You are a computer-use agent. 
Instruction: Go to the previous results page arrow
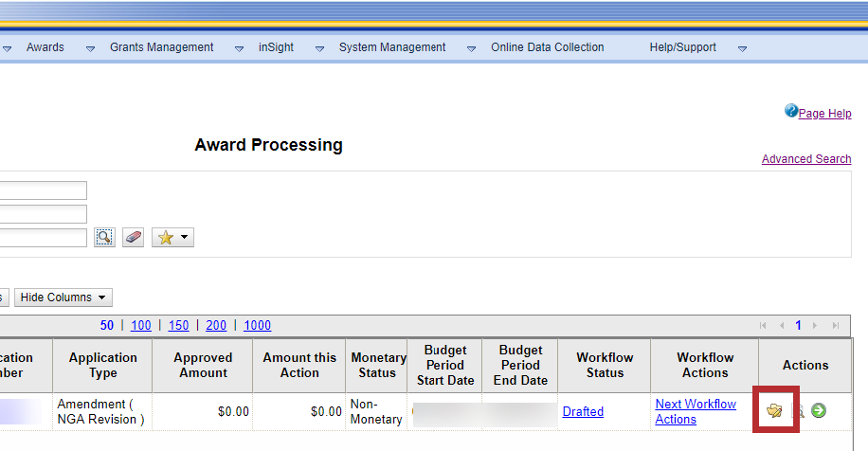click(x=782, y=326)
